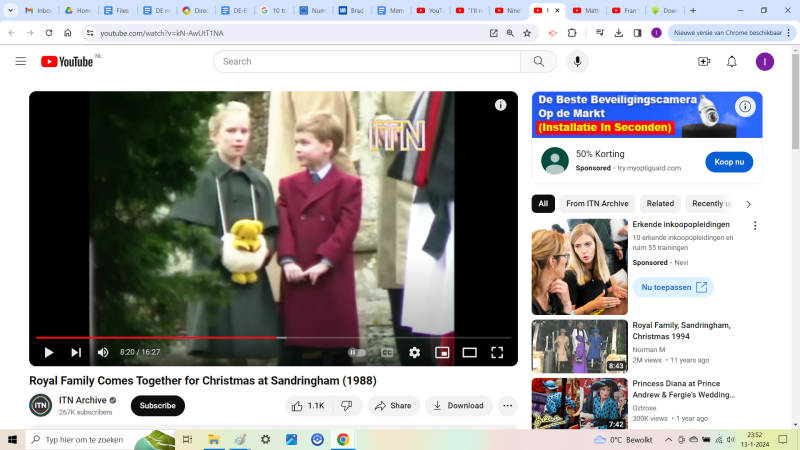The width and height of the screenshot is (800, 450).
Task: Open ITN Archive channel name link
Action: click(x=83, y=400)
